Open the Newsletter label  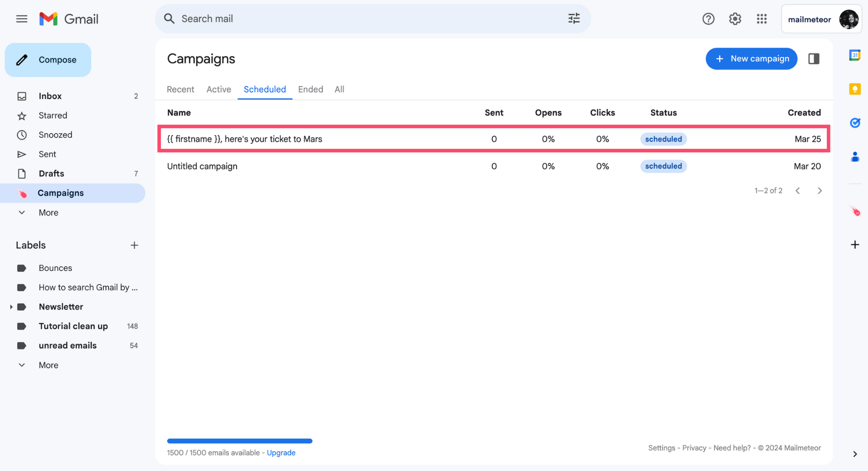[x=61, y=307]
